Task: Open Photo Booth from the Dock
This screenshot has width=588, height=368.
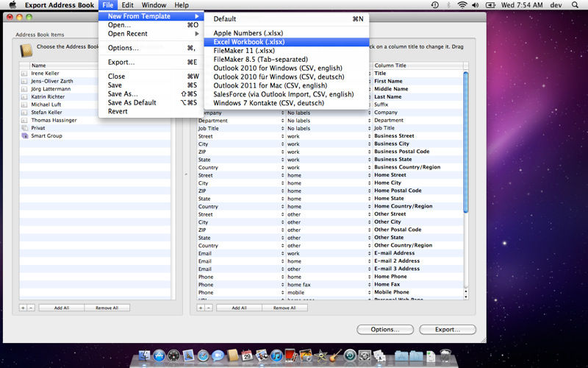Action: click(291, 355)
